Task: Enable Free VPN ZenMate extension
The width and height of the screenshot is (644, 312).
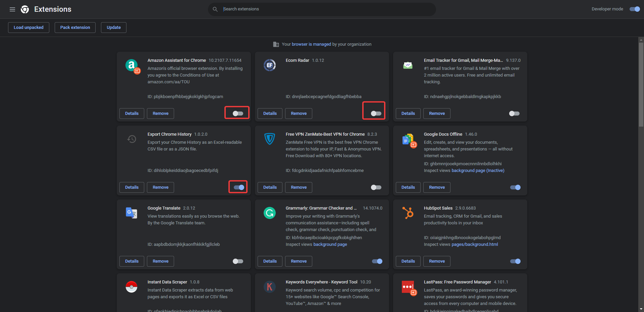Action: pyautogui.click(x=376, y=187)
